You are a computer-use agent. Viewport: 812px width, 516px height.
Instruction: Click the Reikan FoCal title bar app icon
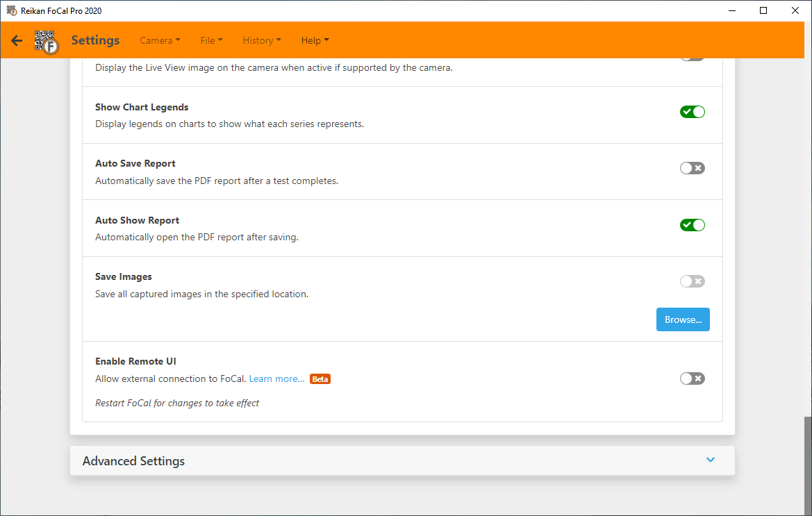point(11,10)
